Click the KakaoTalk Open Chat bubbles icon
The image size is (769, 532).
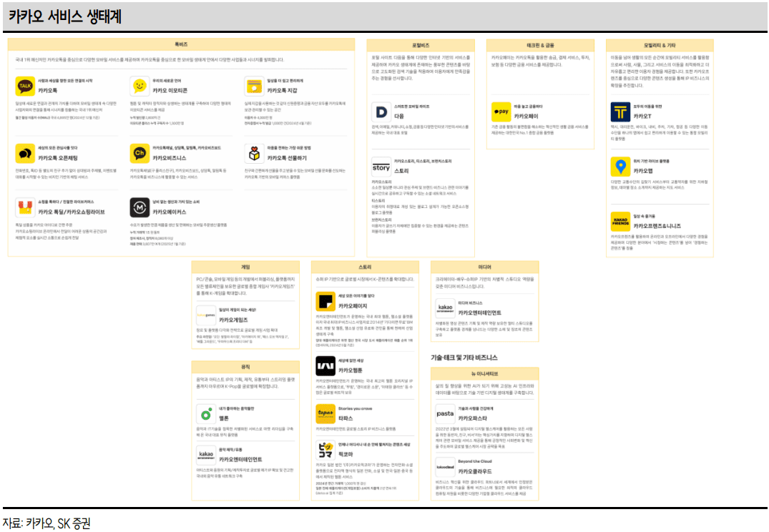point(25,153)
